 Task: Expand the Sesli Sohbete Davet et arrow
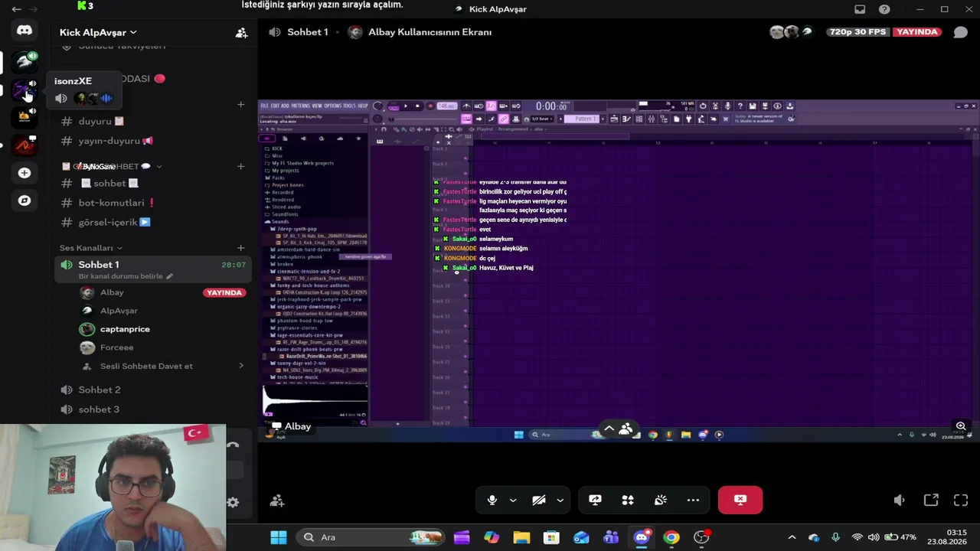[x=241, y=366]
